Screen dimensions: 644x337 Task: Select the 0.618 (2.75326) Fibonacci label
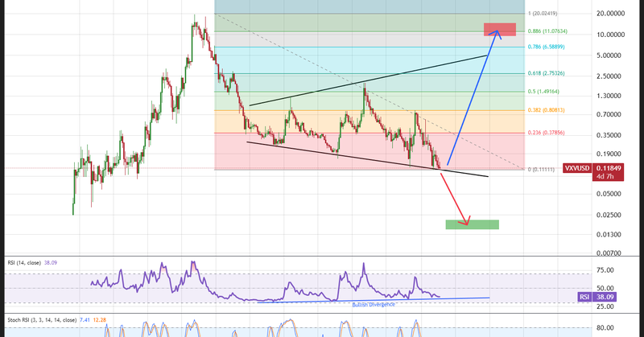point(547,73)
